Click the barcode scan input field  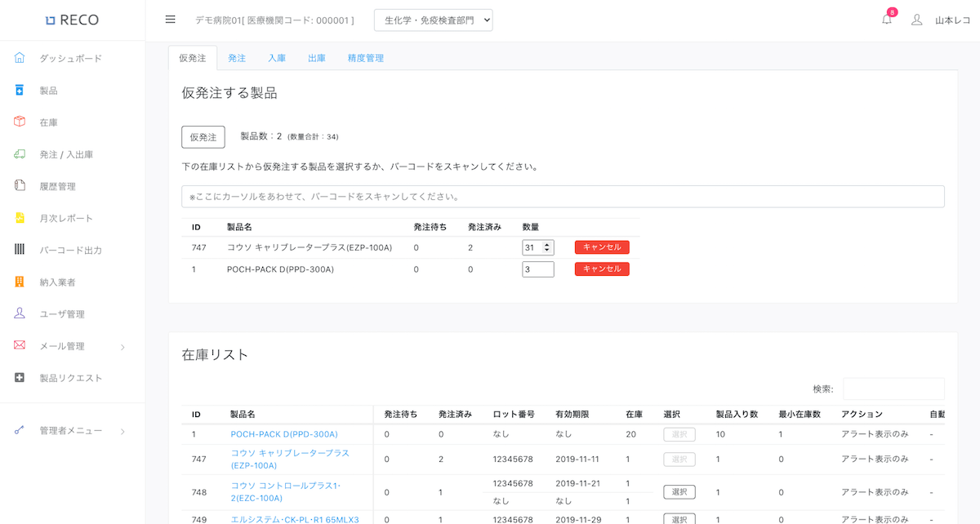coord(563,197)
